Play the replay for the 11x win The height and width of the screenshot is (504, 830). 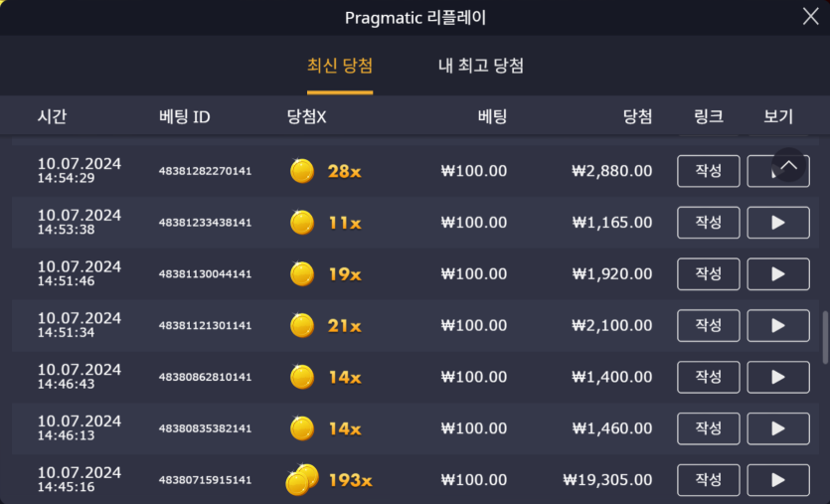[777, 223]
